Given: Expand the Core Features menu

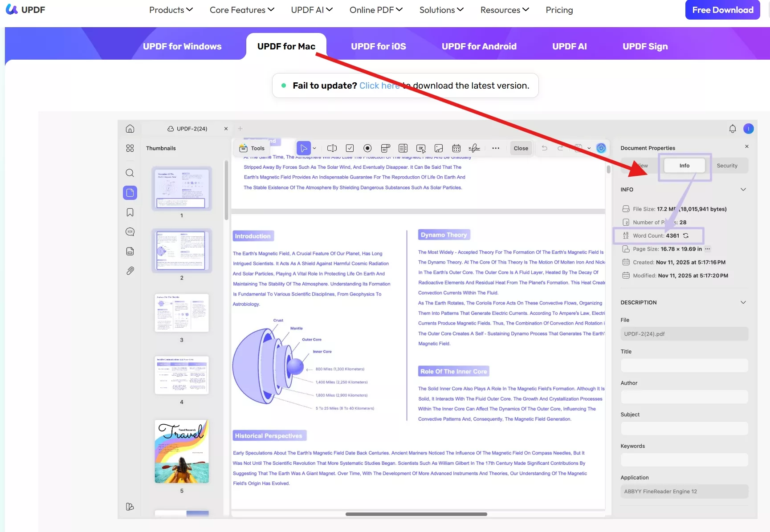Looking at the screenshot, I should (x=242, y=10).
